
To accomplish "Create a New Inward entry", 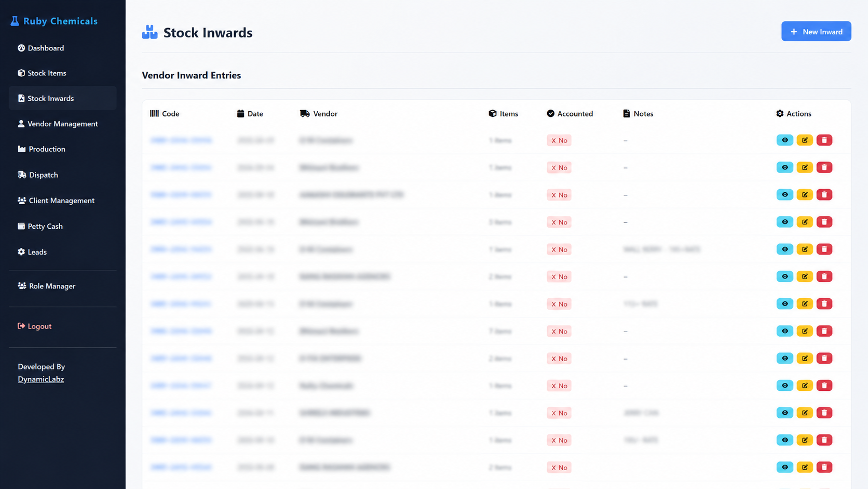I will [816, 31].
